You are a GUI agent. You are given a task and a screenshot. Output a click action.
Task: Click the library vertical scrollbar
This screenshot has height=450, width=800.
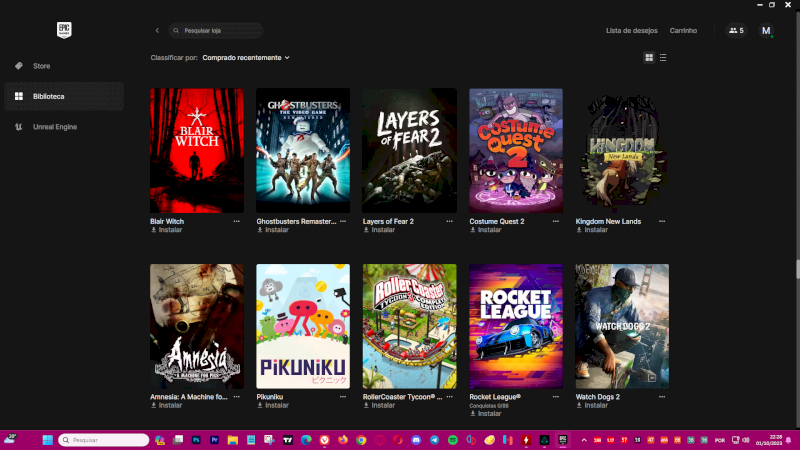(797, 270)
